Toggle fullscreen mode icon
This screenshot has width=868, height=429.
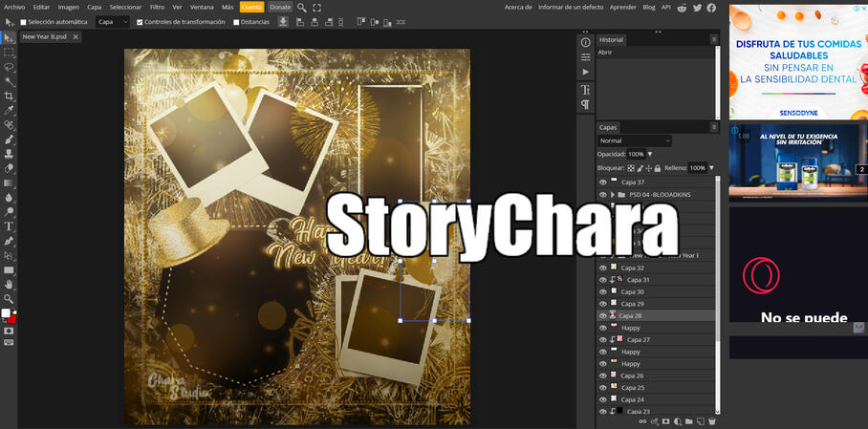pyautogui.click(x=316, y=7)
